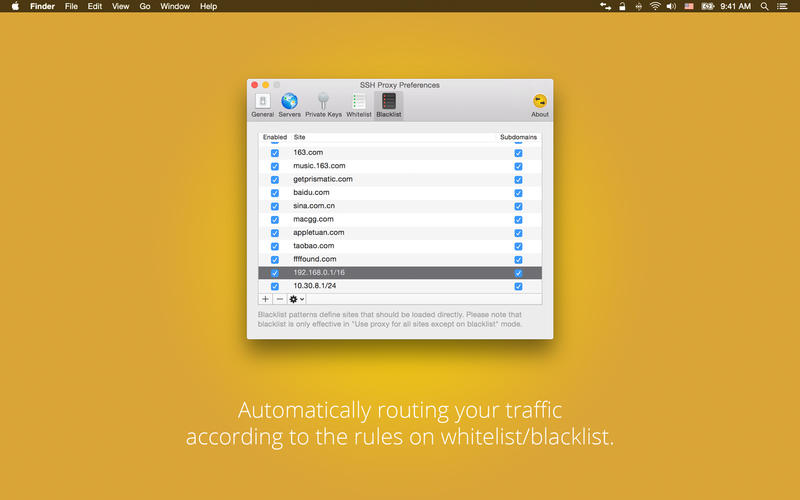Show the Whitelist pane
This screenshot has width=800, height=500.
358,104
